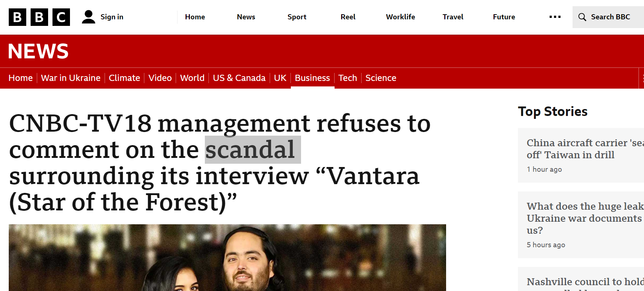Viewport: 644px width, 291px height.
Task: Open the Ukraine war documents leak story
Action: (x=584, y=218)
